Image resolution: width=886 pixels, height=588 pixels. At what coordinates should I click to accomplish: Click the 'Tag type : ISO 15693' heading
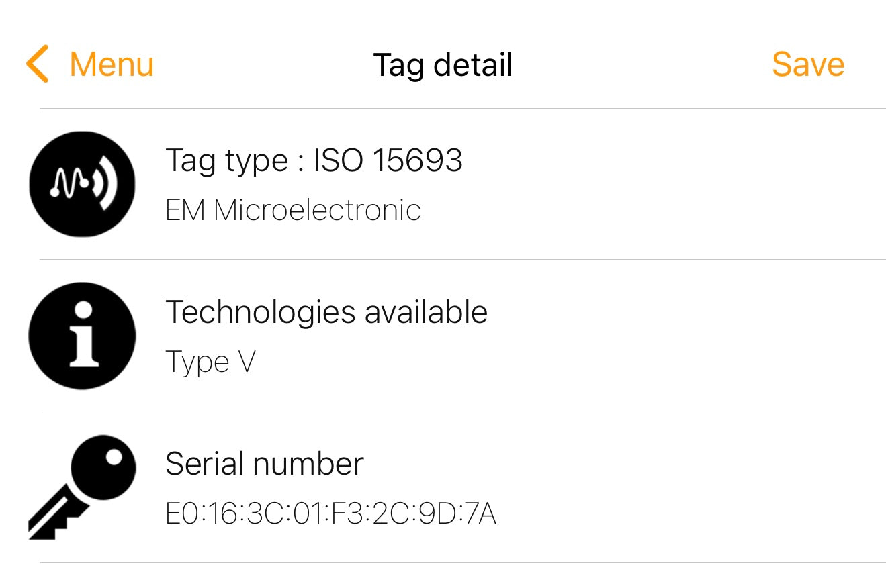[x=314, y=160]
